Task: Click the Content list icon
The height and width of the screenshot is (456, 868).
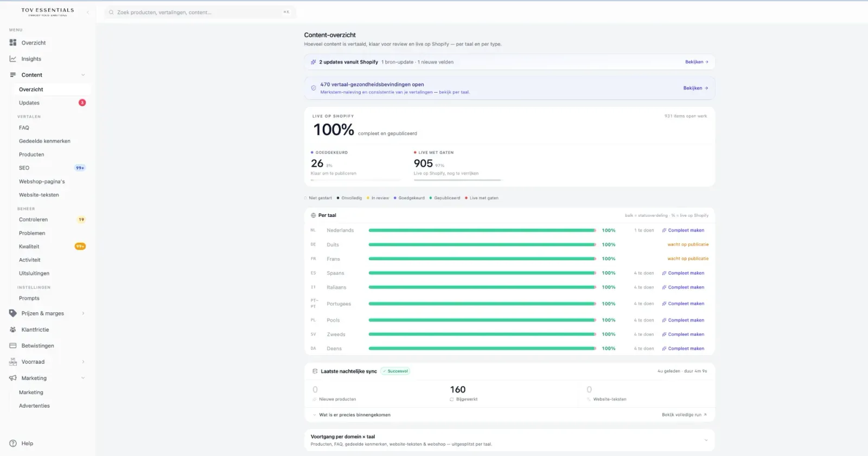Action: [13, 75]
